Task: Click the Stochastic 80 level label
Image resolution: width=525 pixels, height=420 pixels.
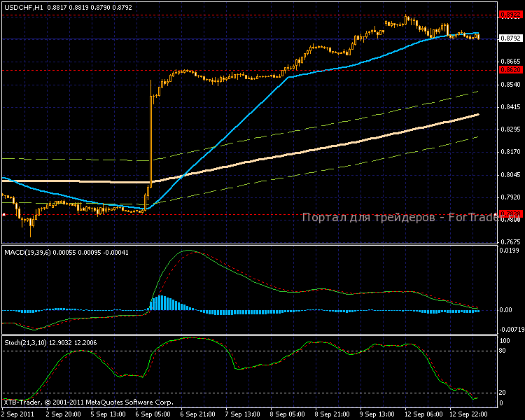Action: (503, 351)
